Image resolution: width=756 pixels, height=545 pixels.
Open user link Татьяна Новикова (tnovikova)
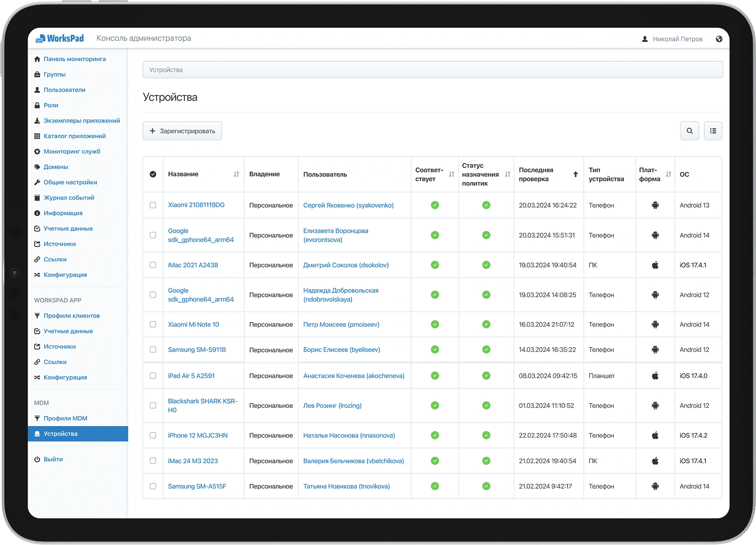(346, 486)
